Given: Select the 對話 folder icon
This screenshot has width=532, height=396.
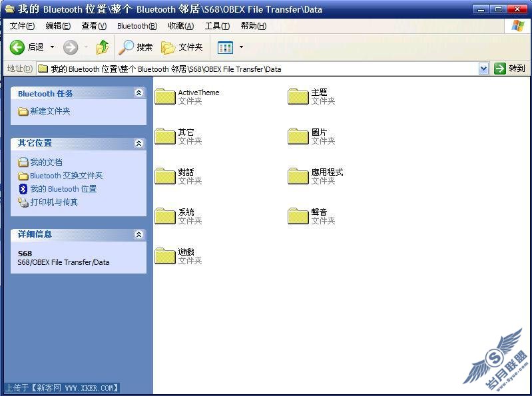Looking at the screenshot, I should pyautogui.click(x=165, y=176).
